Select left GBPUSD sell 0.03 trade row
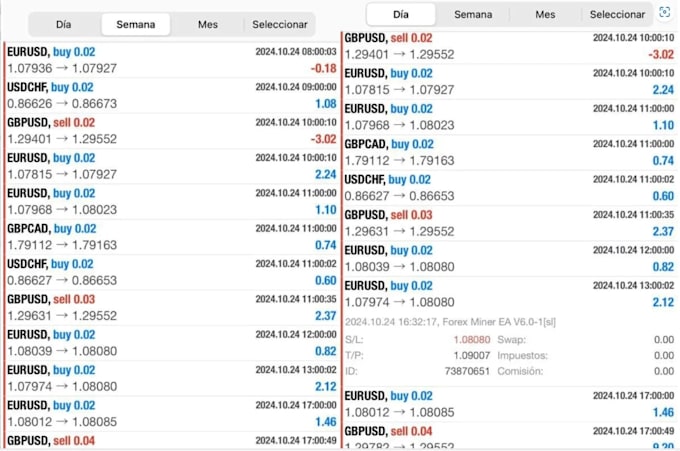Image resolution: width=680 pixels, height=451 pixels. (x=172, y=308)
